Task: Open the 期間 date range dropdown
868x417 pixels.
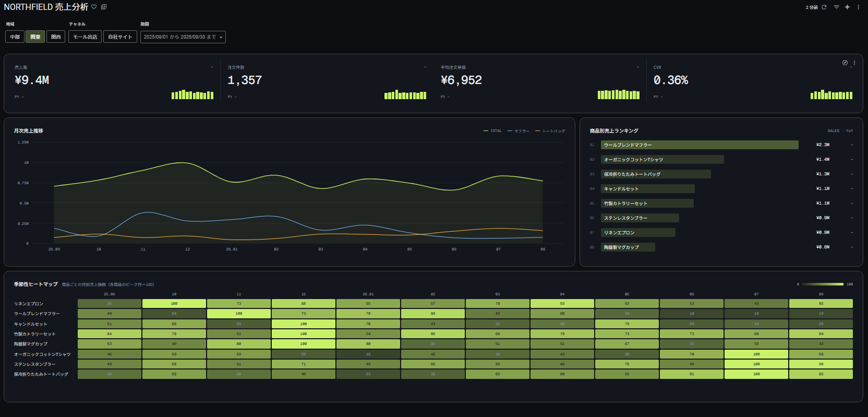Action: [x=183, y=37]
